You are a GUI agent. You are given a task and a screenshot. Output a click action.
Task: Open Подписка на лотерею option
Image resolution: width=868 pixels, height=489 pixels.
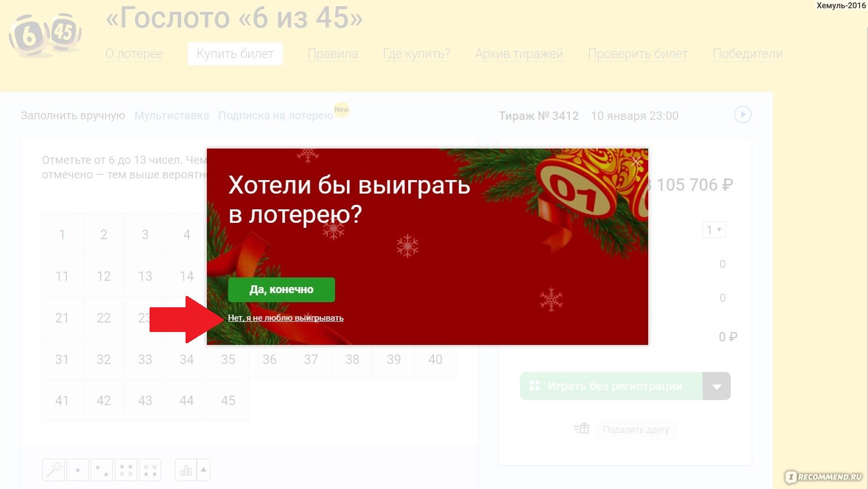(275, 115)
